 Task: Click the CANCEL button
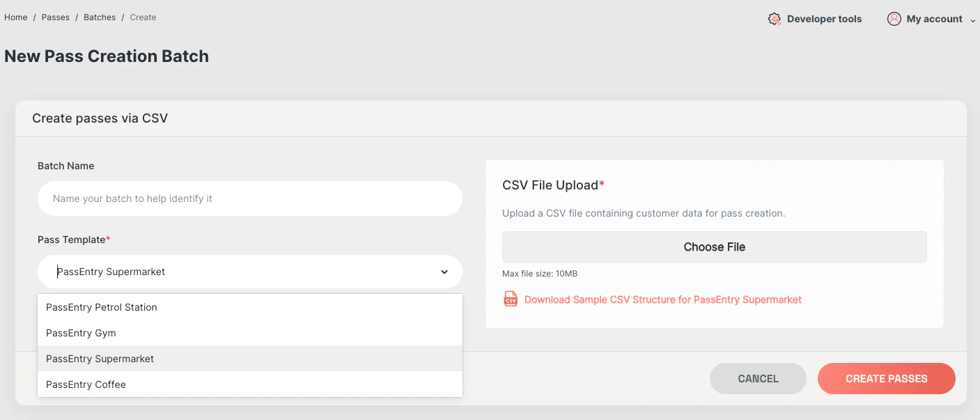758,379
